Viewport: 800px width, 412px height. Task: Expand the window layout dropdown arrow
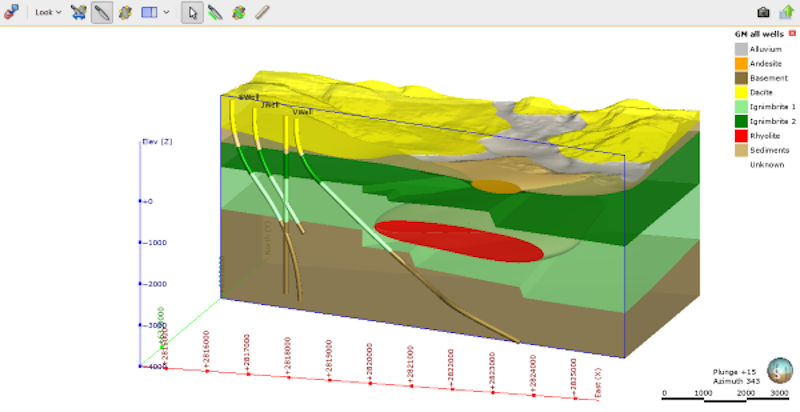click(166, 13)
